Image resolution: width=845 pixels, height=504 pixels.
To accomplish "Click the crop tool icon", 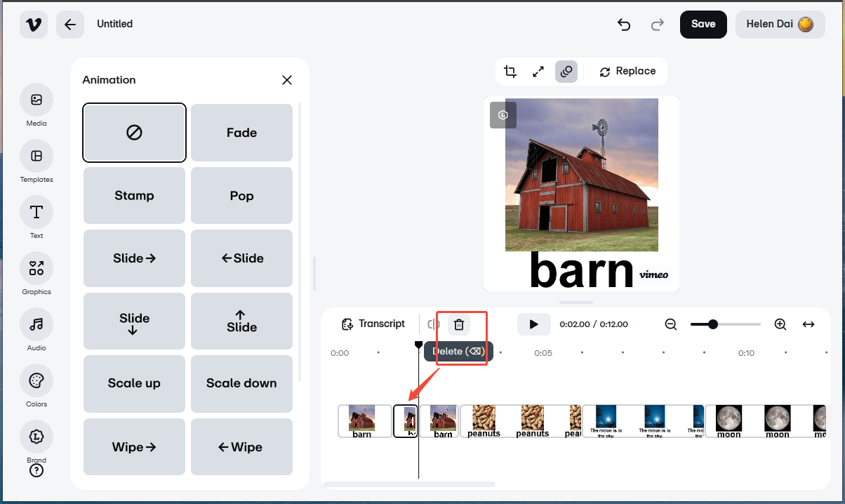I will pos(510,72).
